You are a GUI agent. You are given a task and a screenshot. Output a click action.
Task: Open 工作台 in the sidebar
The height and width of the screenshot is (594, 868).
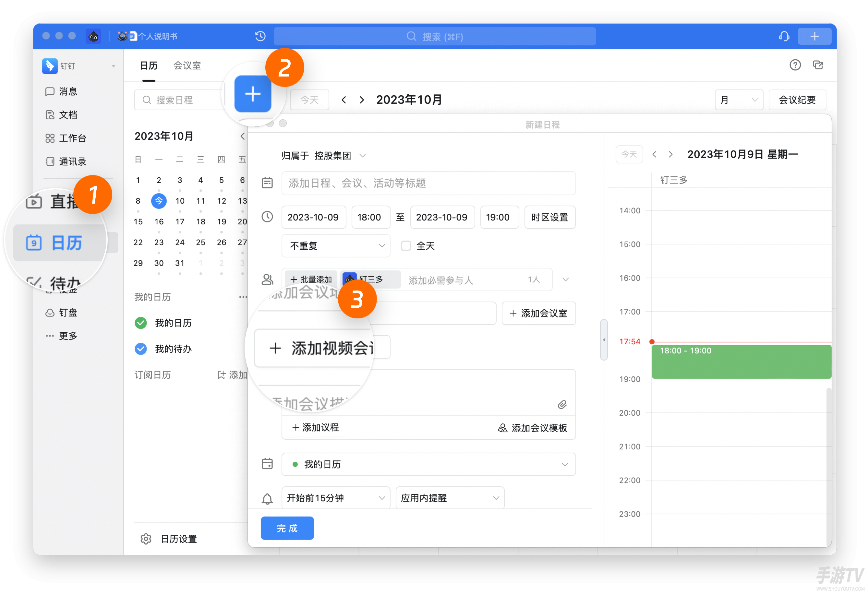(66, 138)
